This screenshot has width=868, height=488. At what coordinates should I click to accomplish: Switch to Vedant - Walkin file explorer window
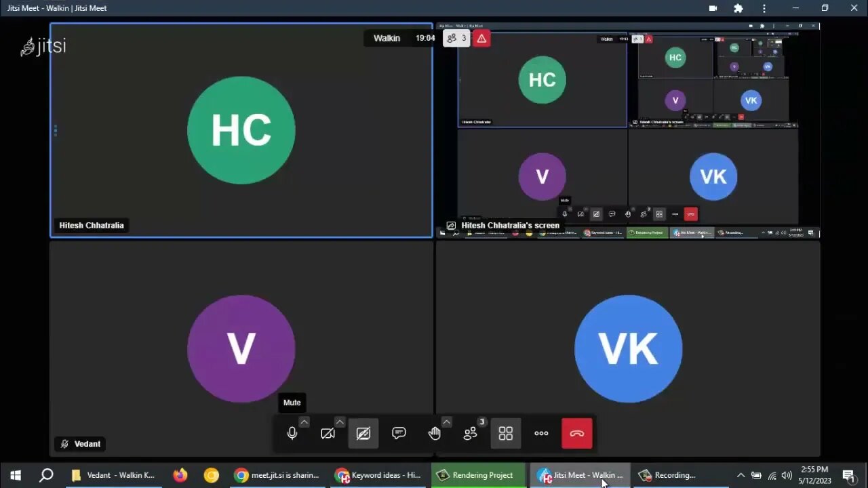click(x=114, y=475)
